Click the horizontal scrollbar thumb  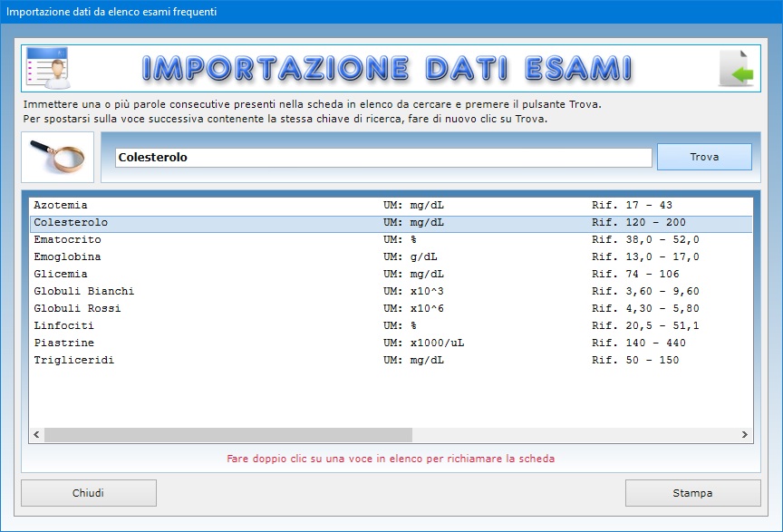(228, 435)
